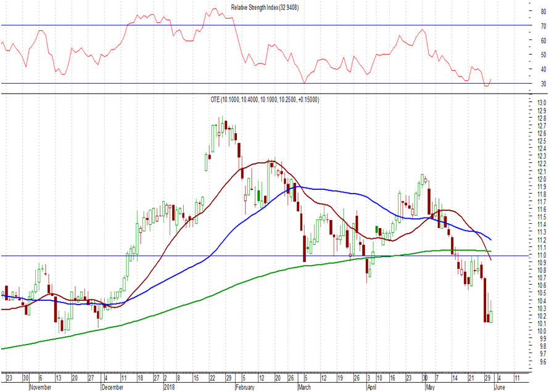Click price axis label 13.0

tap(542, 103)
